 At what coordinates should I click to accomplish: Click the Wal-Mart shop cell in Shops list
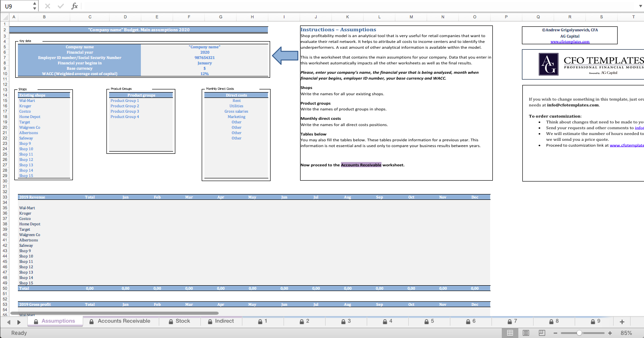pos(44,101)
